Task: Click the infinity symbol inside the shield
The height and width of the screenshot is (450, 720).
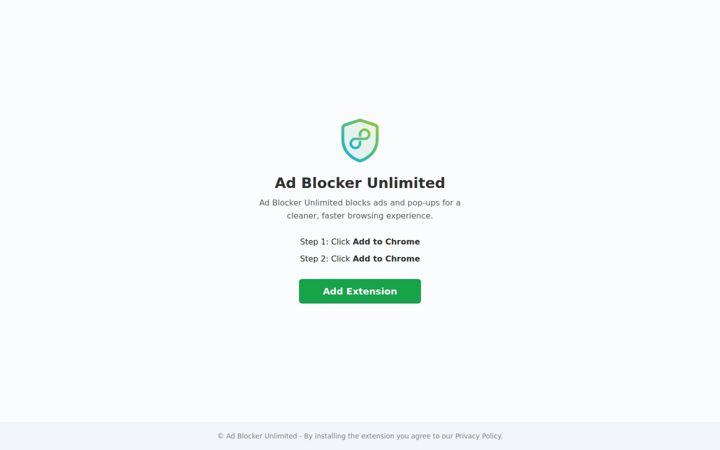Action: 360,139
